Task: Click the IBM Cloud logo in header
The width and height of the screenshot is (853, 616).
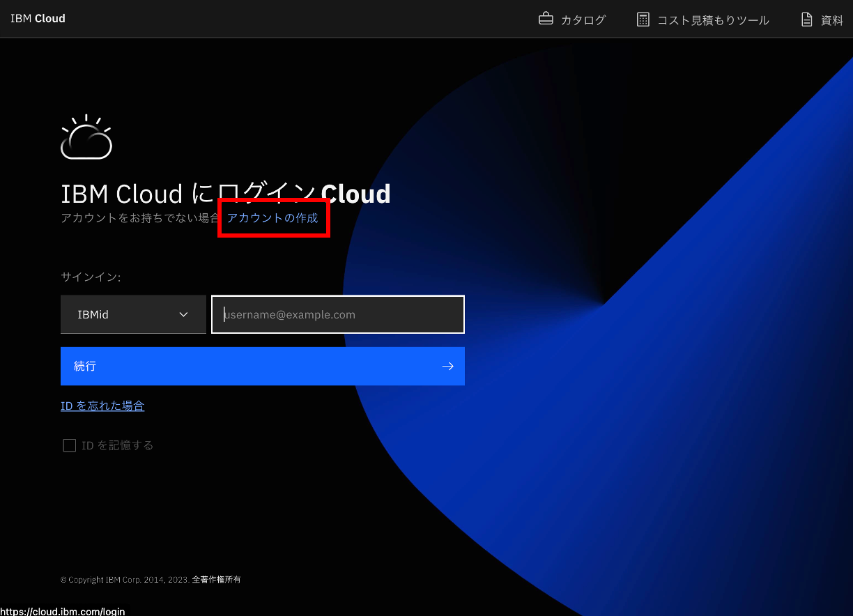Action: [38, 19]
